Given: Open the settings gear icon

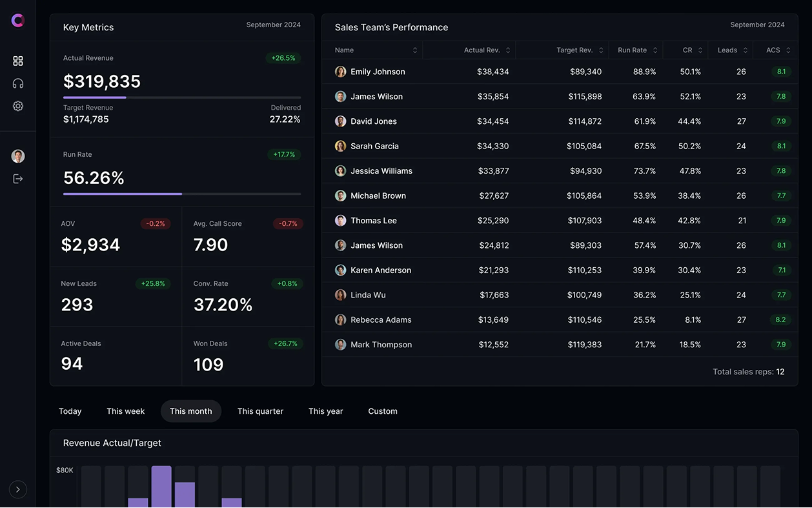Looking at the screenshot, I should tap(18, 106).
